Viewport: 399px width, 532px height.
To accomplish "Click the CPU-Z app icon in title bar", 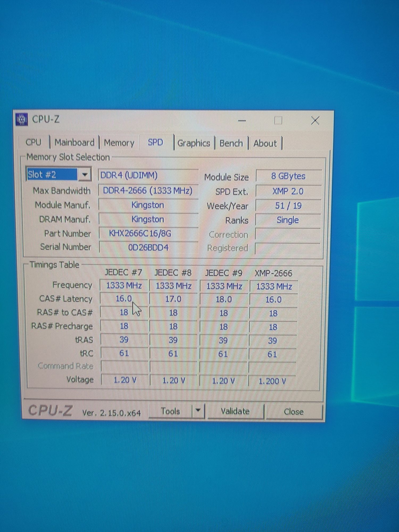I will point(22,119).
